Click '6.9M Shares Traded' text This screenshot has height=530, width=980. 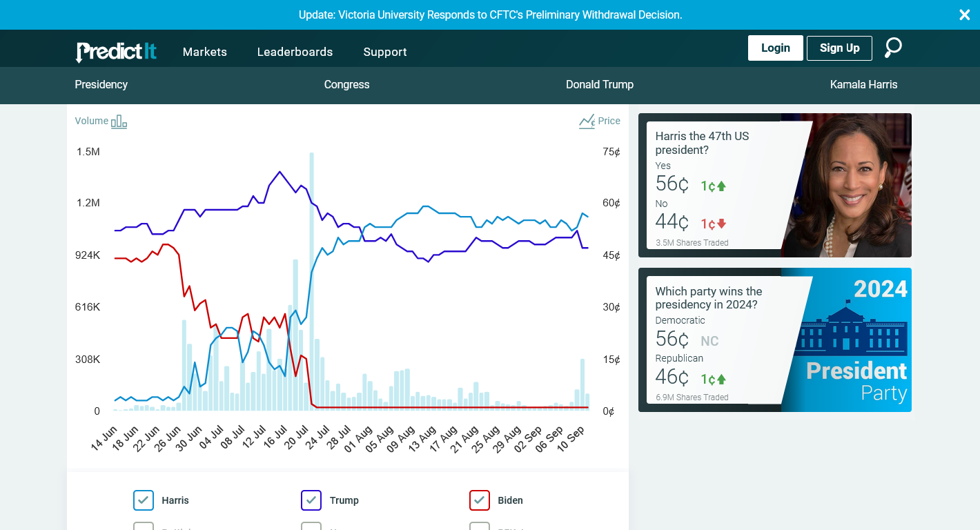click(692, 397)
